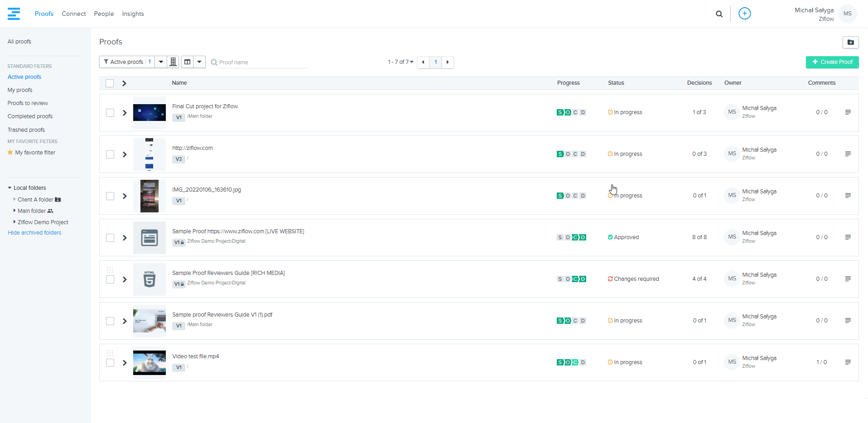Open the Video test file.mp4 thumbnail

[149, 363]
